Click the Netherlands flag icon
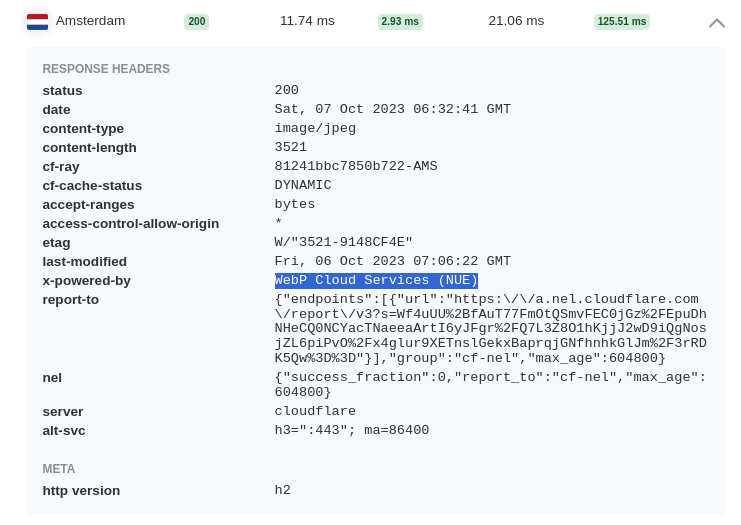This screenshot has width=741, height=525. (x=37, y=22)
